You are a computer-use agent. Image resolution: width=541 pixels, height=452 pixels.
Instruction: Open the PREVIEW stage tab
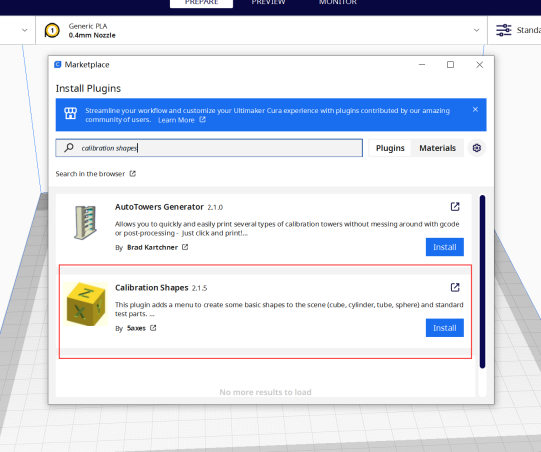click(x=268, y=3)
